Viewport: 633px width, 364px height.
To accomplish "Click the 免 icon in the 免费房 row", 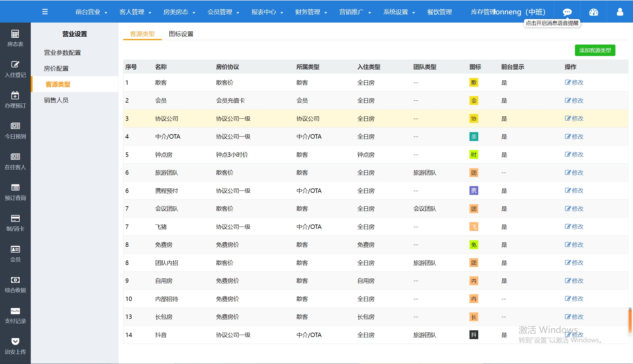I will click(x=474, y=245).
